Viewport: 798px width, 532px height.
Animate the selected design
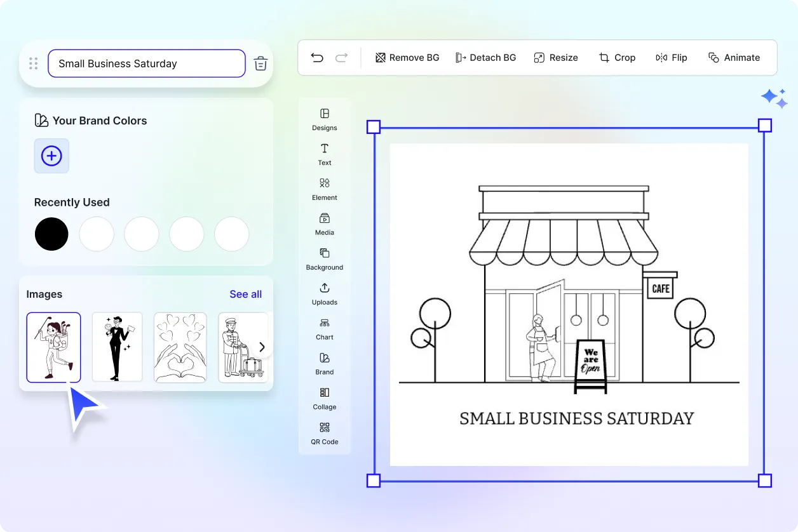pos(734,57)
